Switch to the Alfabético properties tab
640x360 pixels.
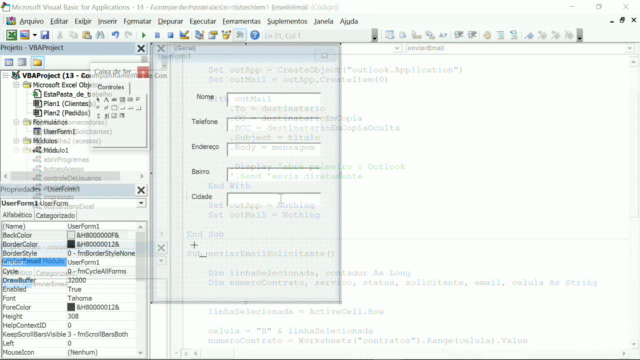17,215
